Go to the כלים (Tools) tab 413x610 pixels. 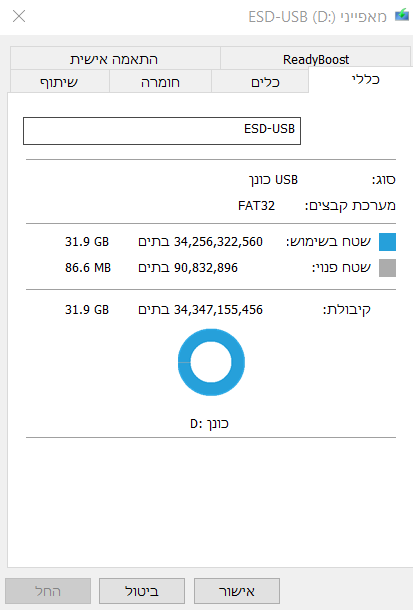click(x=260, y=82)
